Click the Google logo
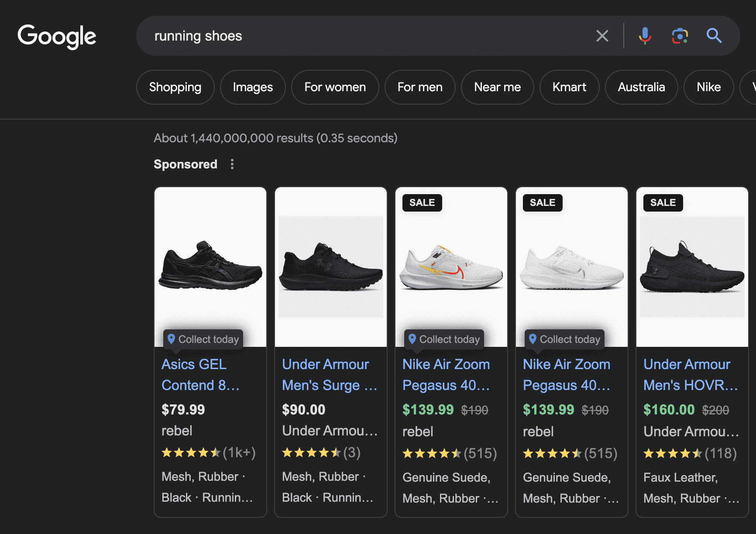Image resolution: width=756 pixels, height=534 pixels. [57, 36]
